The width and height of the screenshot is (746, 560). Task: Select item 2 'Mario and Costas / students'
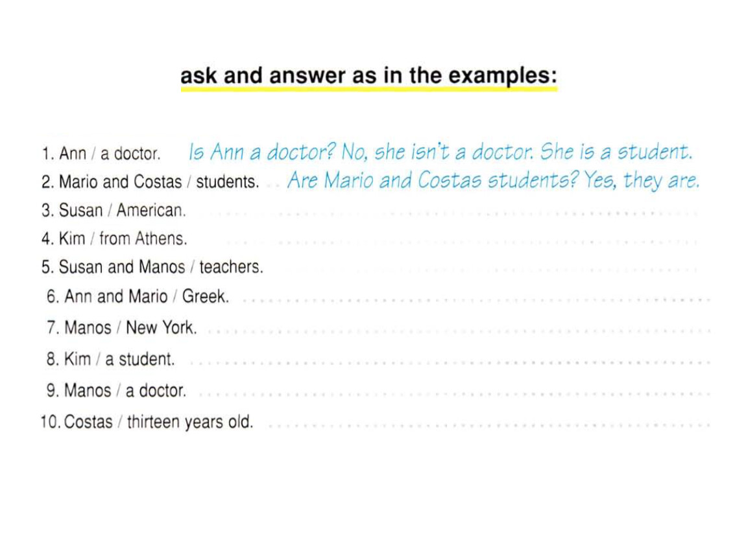tap(150, 182)
